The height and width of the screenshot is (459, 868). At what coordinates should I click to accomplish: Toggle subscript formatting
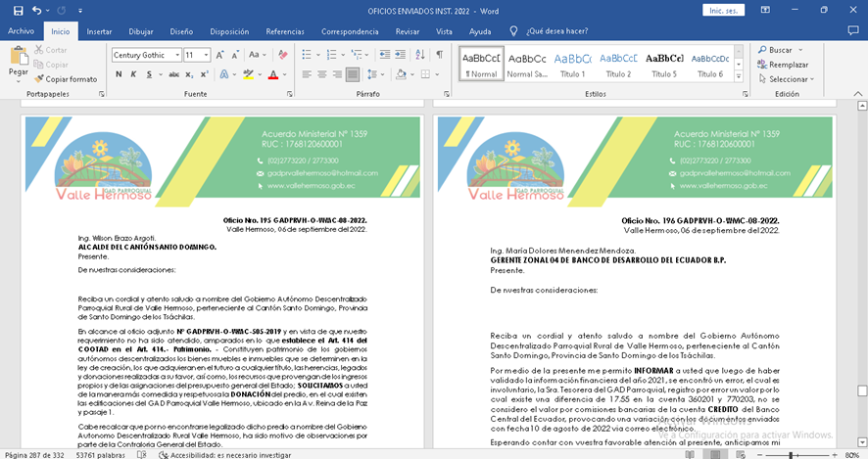coord(187,74)
